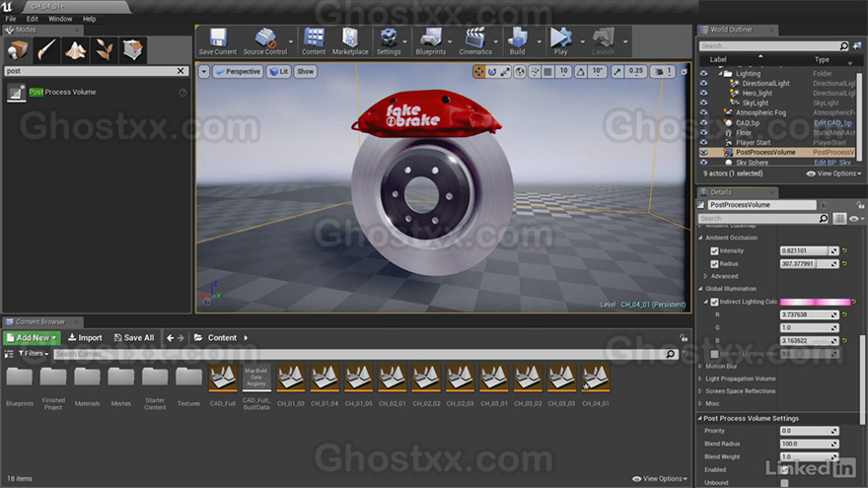Click the Import button

85,337
